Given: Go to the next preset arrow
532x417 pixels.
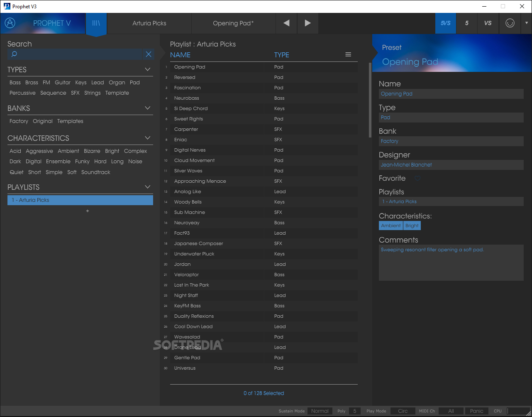Looking at the screenshot, I should click(x=307, y=23).
